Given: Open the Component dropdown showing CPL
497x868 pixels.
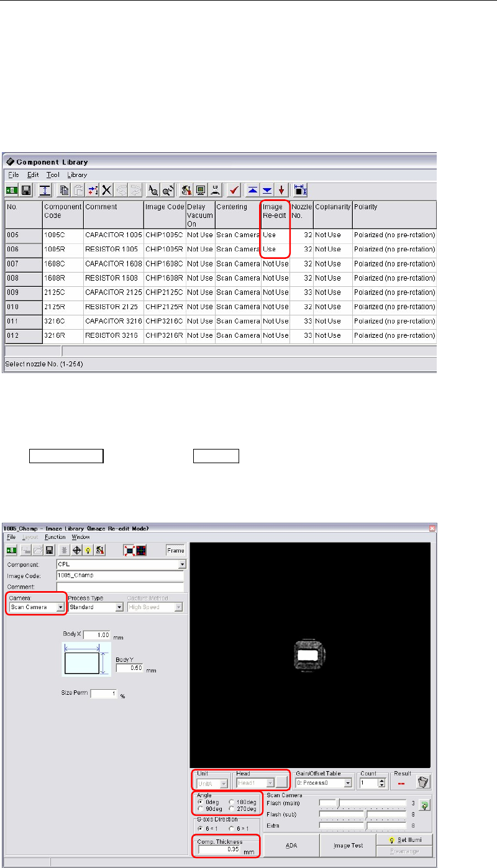Looking at the screenshot, I should (182, 564).
